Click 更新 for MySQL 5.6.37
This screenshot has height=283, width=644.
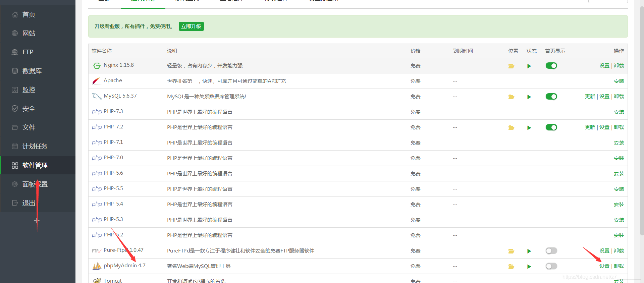coord(590,97)
